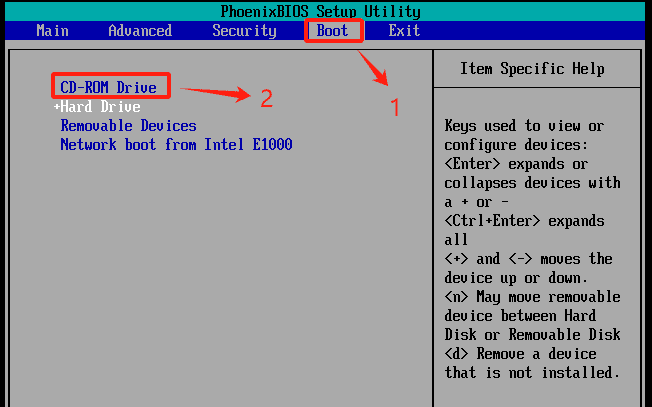Viewport: 652px width, 407px height.
Task: Switch to the Main tab
Action: (x=52, y=31)
